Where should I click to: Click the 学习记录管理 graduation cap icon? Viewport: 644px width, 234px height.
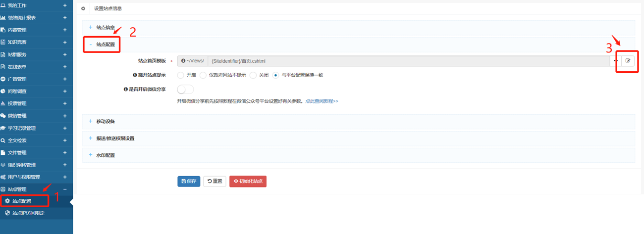click(3, 128)
